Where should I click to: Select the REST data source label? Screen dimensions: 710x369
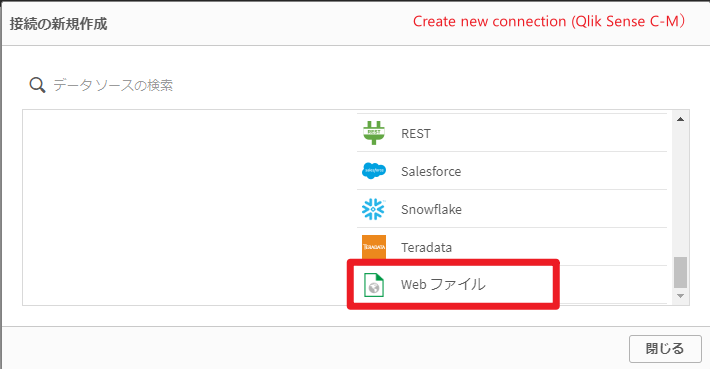(x=416, y=134)
